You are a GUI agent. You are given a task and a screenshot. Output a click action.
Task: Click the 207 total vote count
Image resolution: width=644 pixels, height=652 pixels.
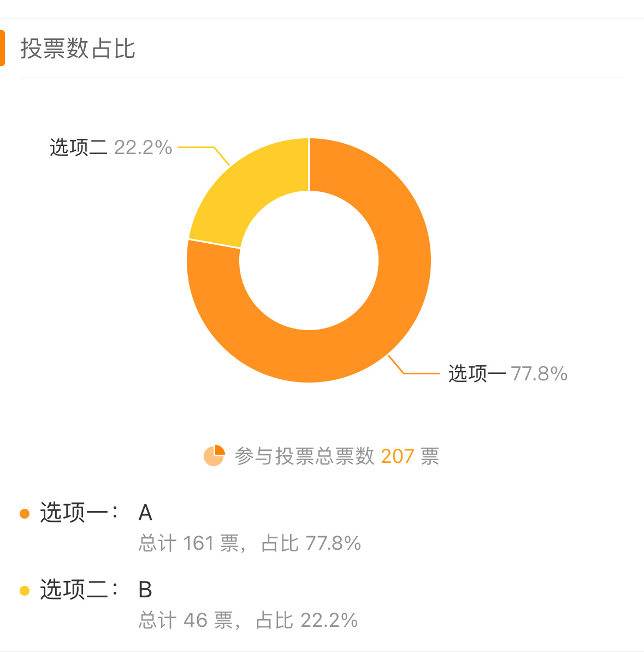click(x=397, y=456)
